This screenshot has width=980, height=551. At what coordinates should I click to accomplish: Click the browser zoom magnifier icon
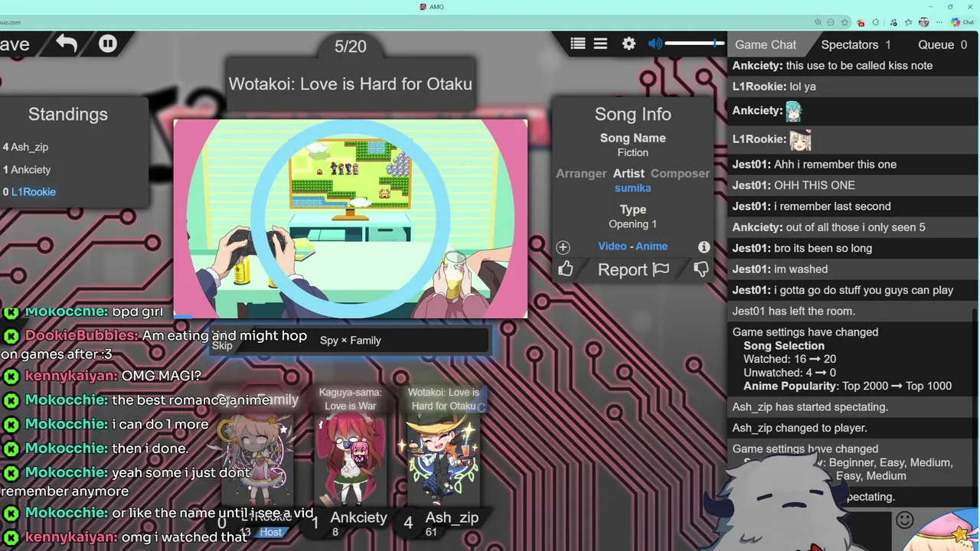818,22
